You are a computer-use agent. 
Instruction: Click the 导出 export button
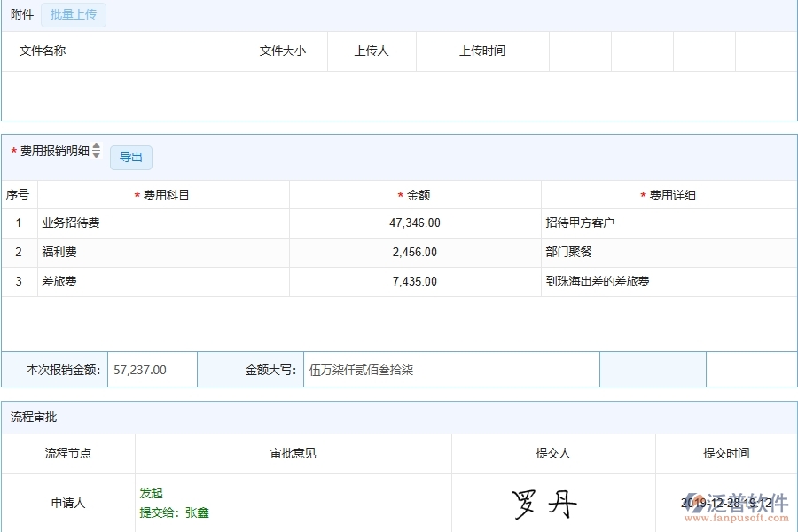pos(130,157)
